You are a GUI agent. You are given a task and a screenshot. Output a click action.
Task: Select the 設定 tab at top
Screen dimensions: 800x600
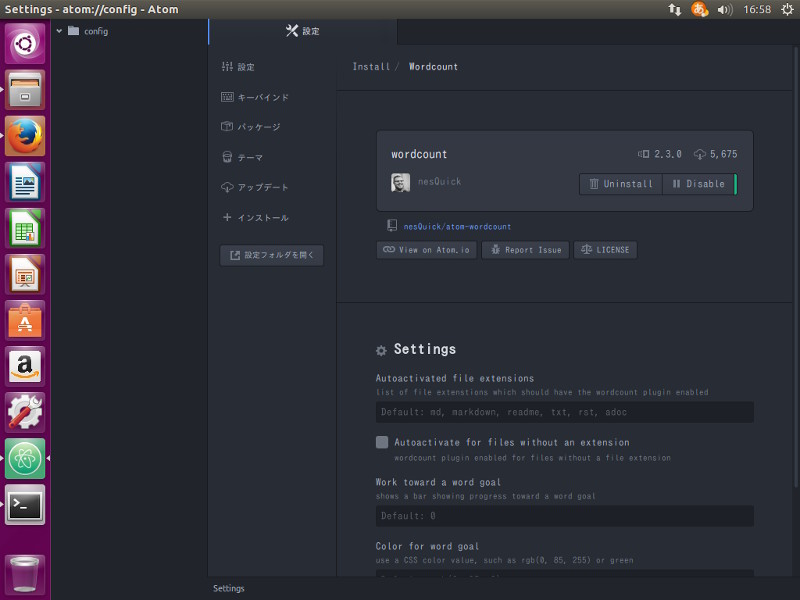pyautogui.click(x=303, y=31)
